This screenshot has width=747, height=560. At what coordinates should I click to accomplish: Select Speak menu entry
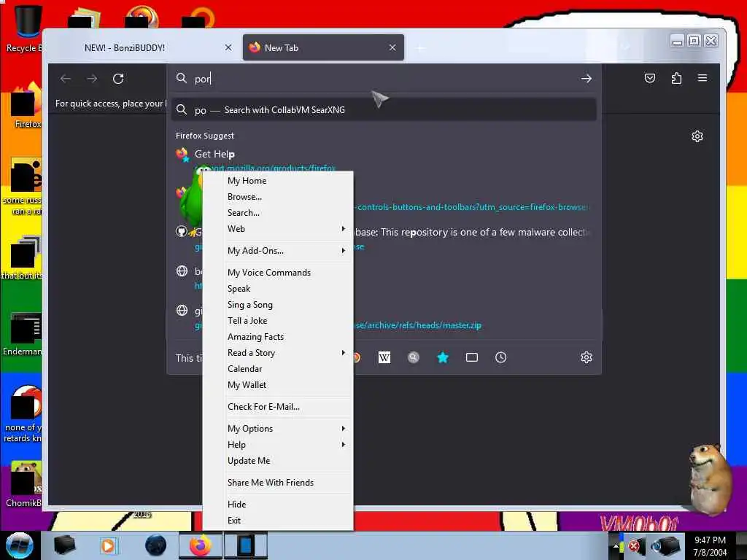(x=278, y=289)
